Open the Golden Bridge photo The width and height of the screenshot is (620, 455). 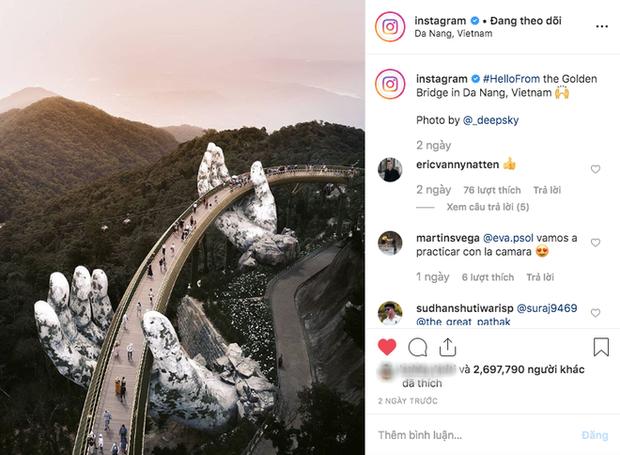182,227
